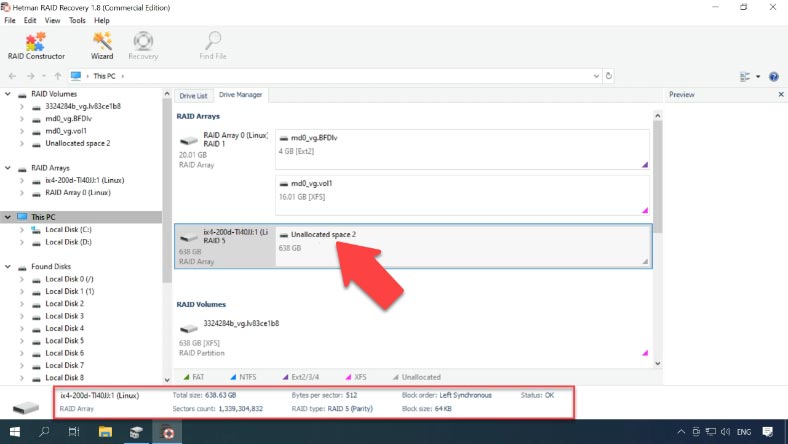788x444 pixels.
Task: Open the Edit menu
Action: [30, 20]
